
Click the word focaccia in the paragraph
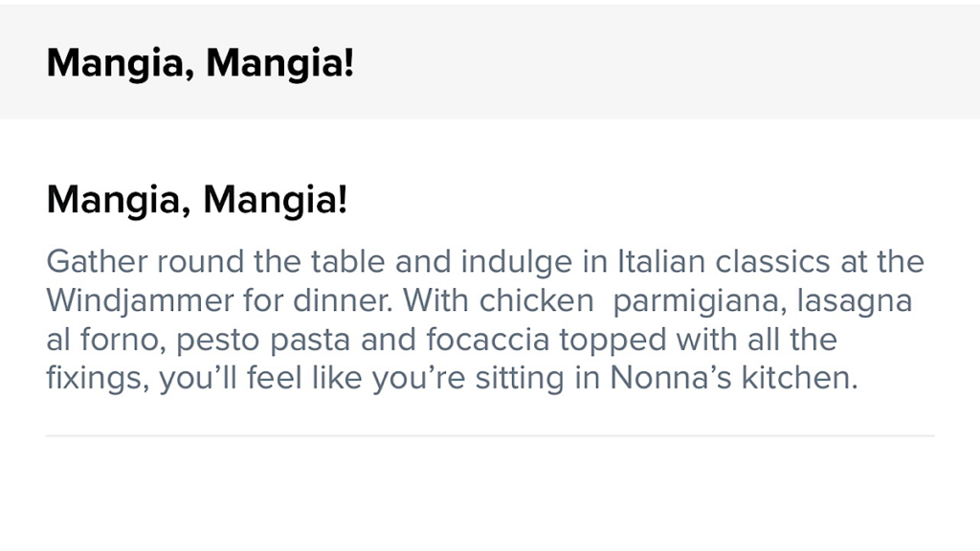click(x=487, y=340)
